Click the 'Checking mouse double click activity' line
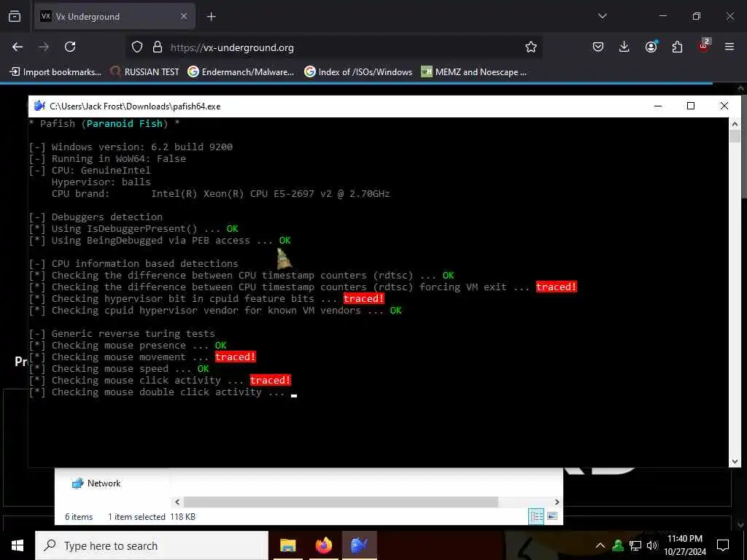Image resolution: width=747 pixels, height=560 pixels. point(157,392)
